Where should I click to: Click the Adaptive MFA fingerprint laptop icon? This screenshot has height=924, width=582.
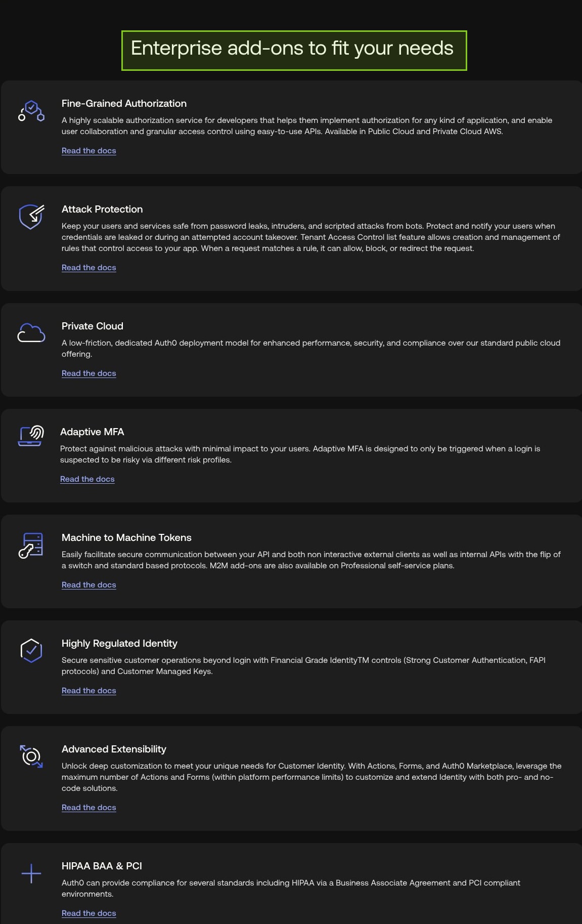(30, 436)
